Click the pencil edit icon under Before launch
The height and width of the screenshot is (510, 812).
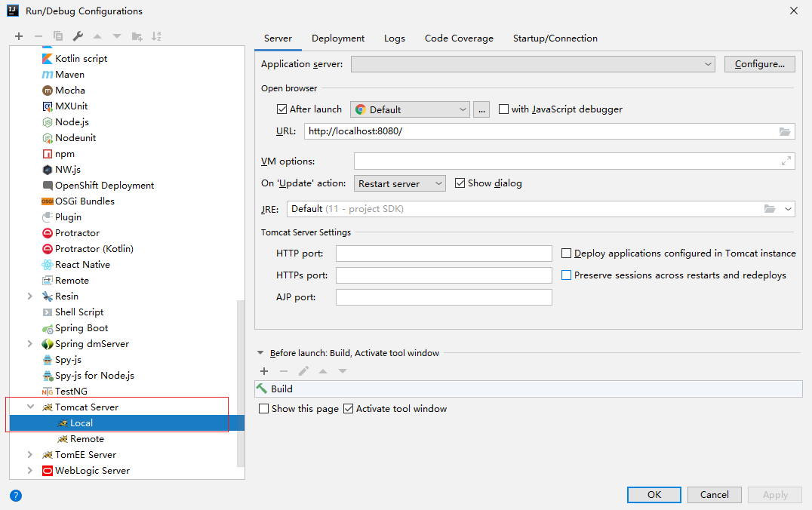303,371
